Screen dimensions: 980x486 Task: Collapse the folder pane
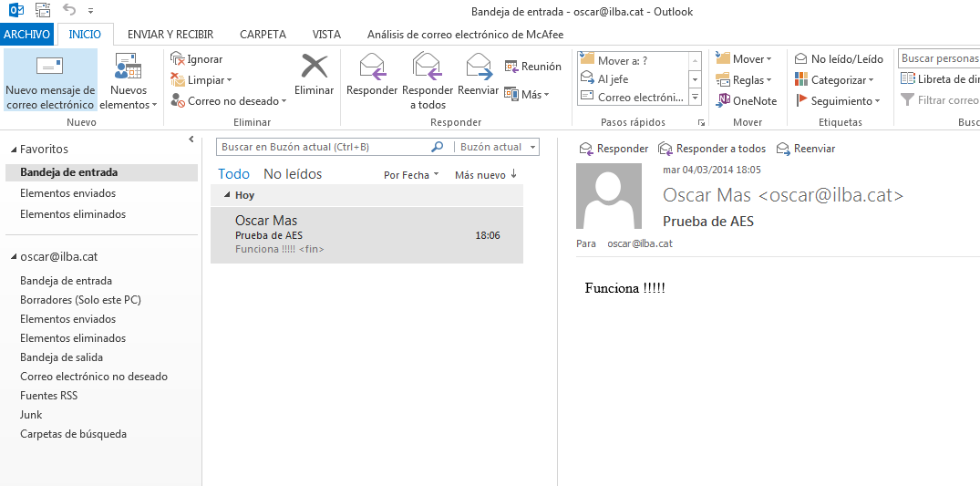(191, 140)
